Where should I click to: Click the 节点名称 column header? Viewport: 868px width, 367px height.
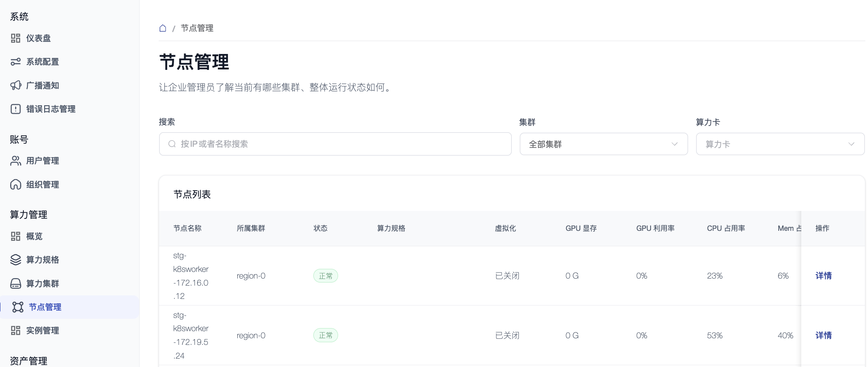[x=187, y=229]
